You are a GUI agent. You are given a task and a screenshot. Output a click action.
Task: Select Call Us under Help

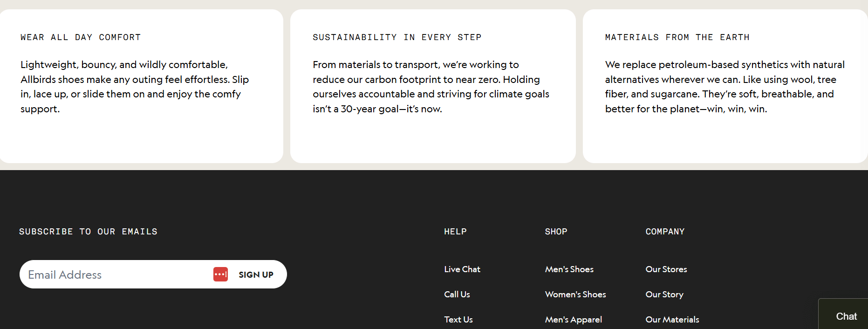coord(457,295)
